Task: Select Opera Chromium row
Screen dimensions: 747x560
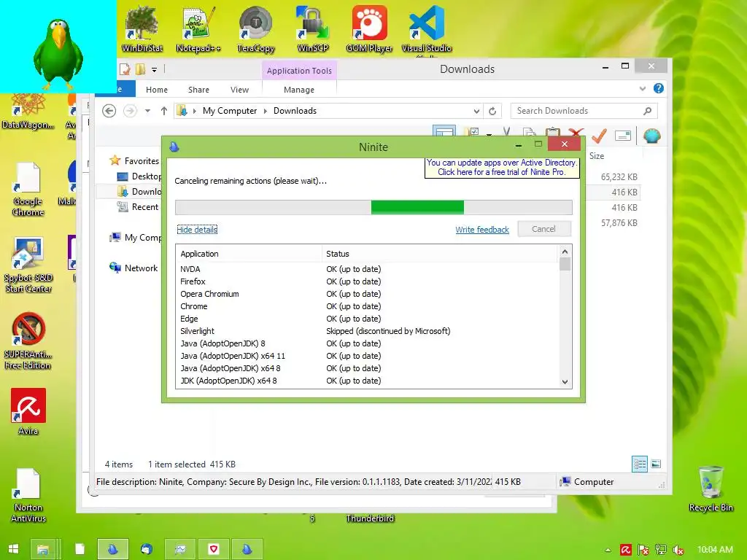Action: (x=366, y=294)
